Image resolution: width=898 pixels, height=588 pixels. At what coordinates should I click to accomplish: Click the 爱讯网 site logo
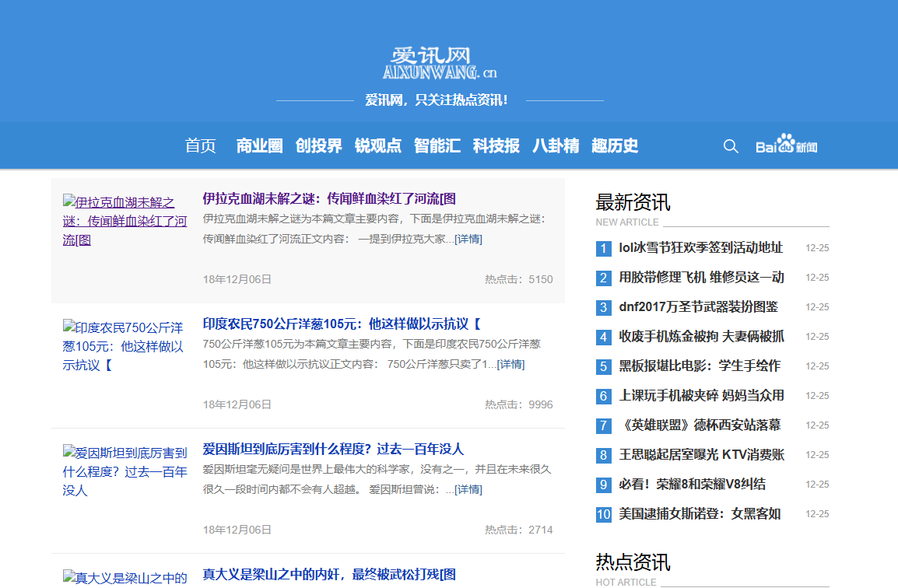click(x=444, y=61)
